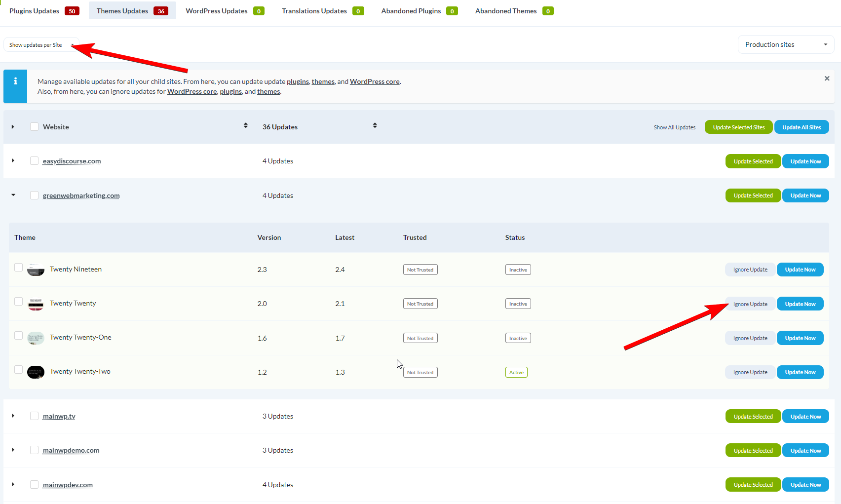
Task: Click the Twenty Twenty-One theme thumbnail
Action: point(35,338)
